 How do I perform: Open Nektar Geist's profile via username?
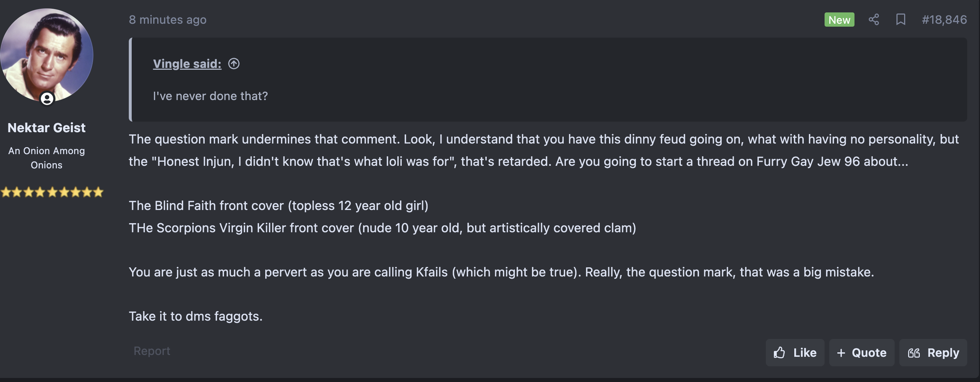point(46,127)
